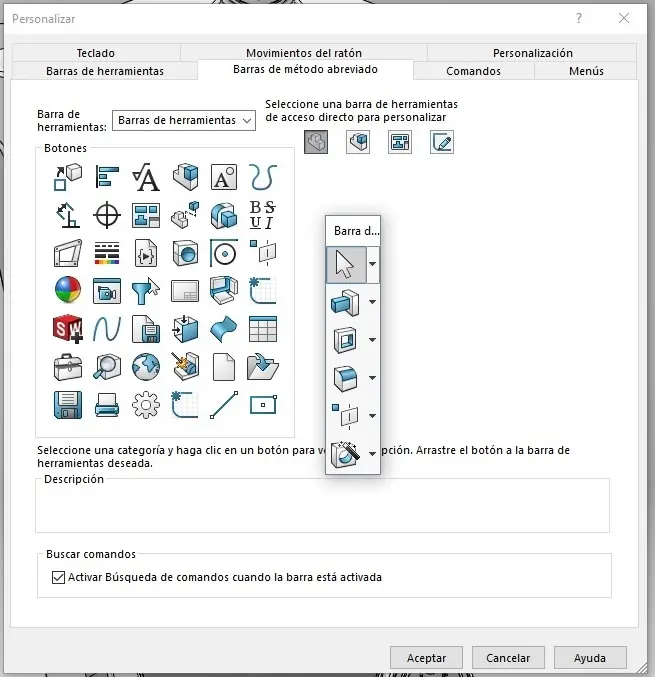This screenshot has height=677, width=655.
Task: Select the Drawing shortcut bar to customize
Action: pos(400,142)
